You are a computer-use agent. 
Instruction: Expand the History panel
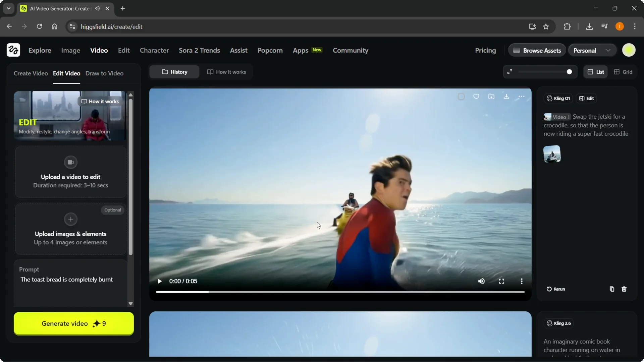(x=174, y=72)
